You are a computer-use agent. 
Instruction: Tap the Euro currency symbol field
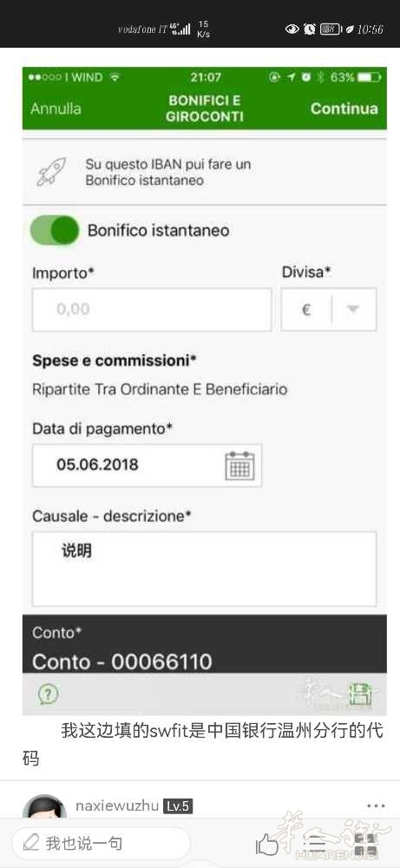pos(306,310)
